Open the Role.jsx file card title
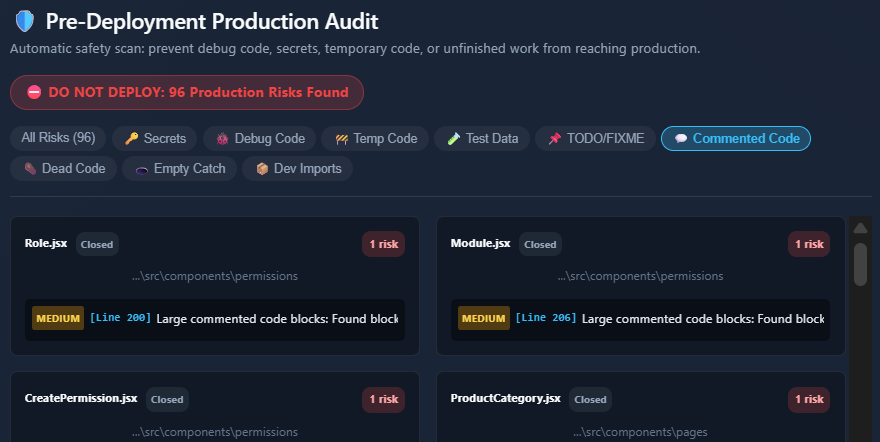 [x=46, y=243]
